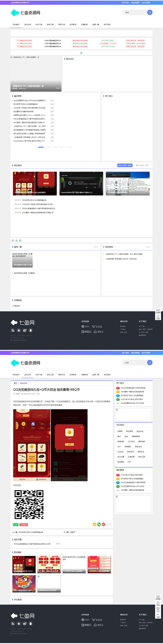
Task: Click the 酷软网 link under 友情链接
Action: point(16,306)
